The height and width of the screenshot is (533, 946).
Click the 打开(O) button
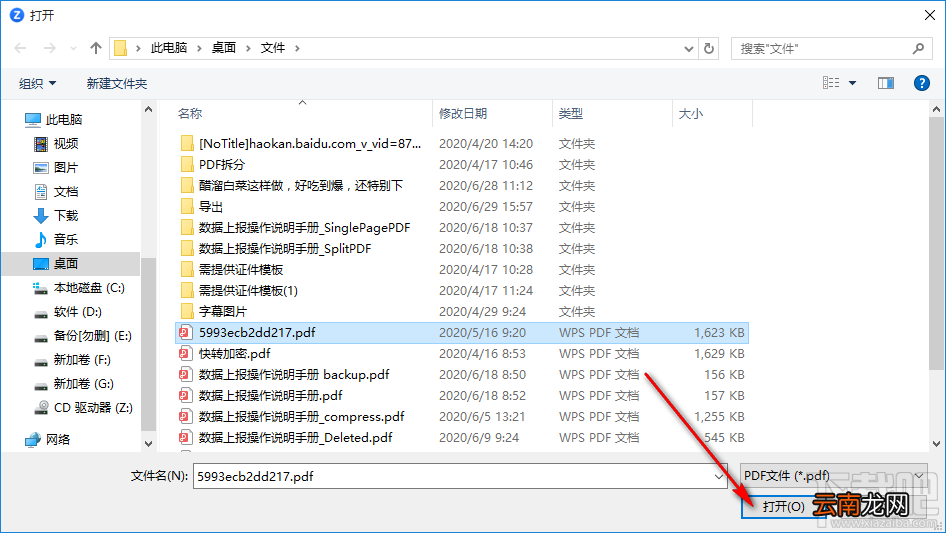783,506
